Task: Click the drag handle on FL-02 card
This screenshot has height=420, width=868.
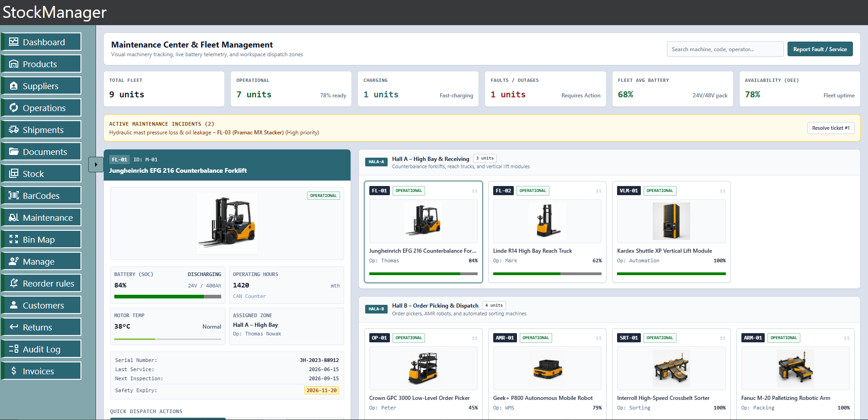Action: pos(598,191)
